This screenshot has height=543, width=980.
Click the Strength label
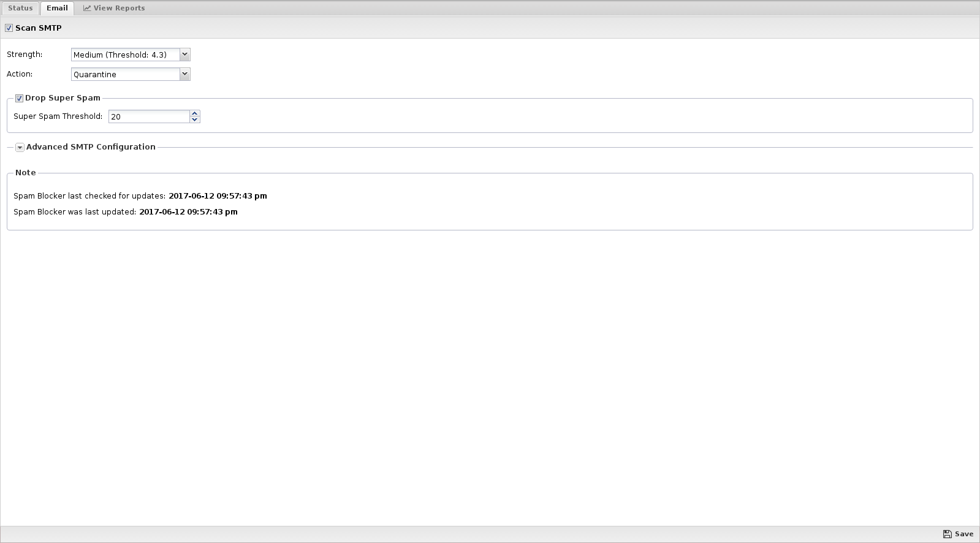pos(25,55)
